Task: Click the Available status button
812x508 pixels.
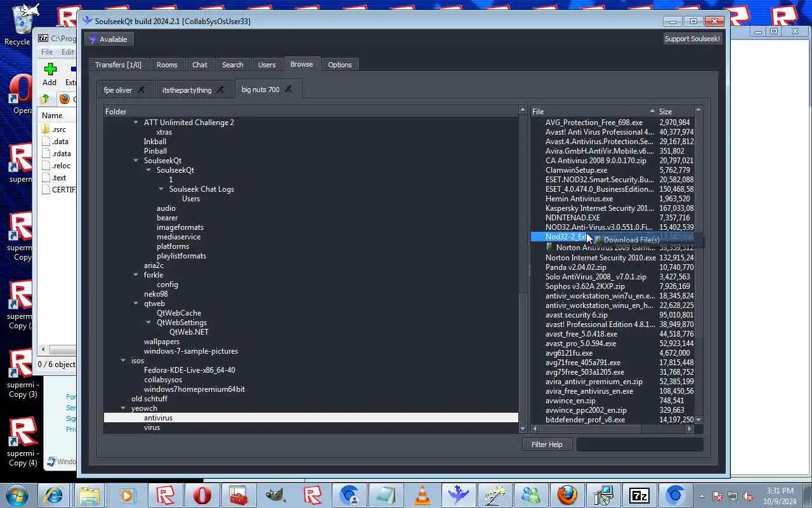Action: 108,39
